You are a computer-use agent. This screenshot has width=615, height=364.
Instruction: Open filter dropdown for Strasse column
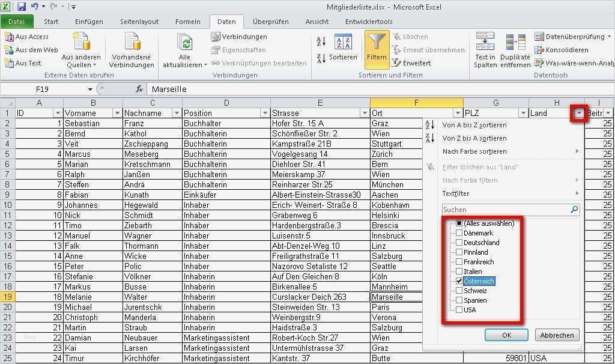pos(365,113)
